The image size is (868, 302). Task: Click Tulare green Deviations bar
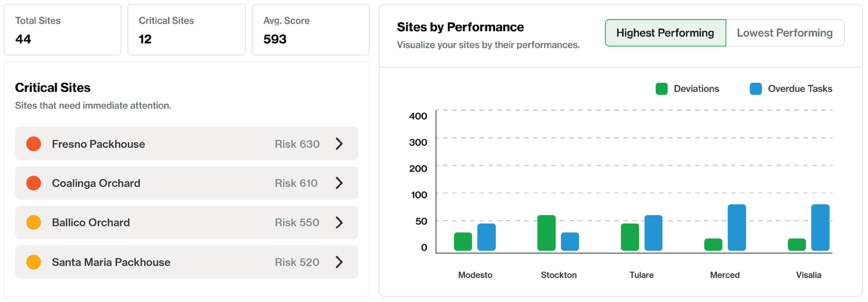point(630,237)
